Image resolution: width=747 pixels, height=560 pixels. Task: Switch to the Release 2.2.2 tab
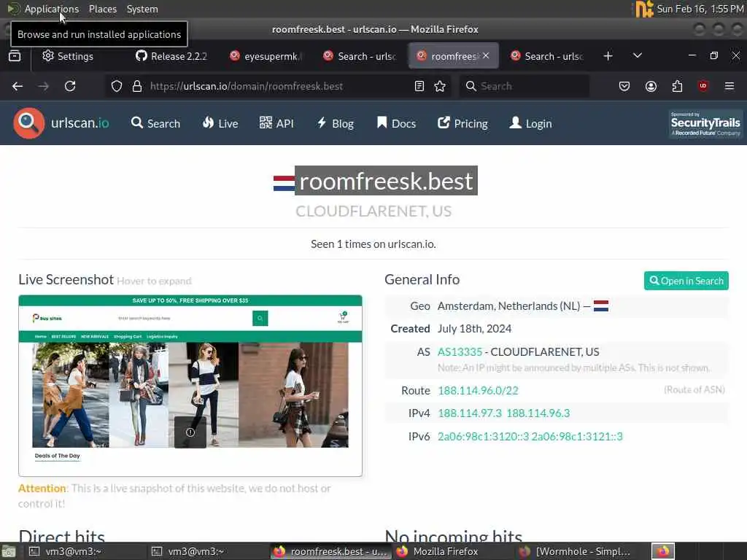tap(171, 56)
